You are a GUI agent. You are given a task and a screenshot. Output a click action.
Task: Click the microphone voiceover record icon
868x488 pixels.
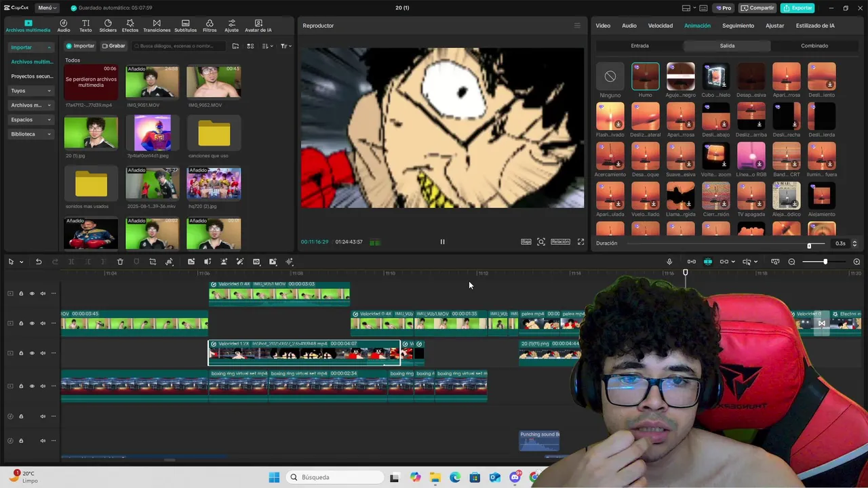point(669,262)
